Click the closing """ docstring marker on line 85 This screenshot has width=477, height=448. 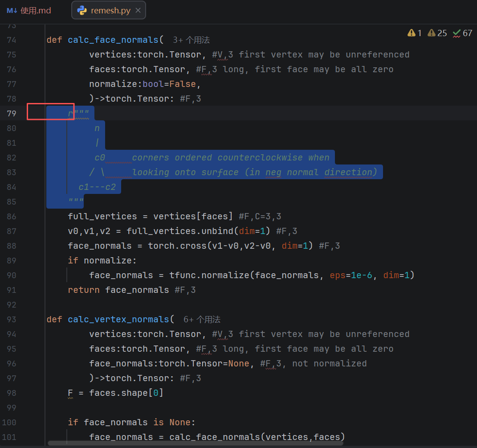(76, 201)
